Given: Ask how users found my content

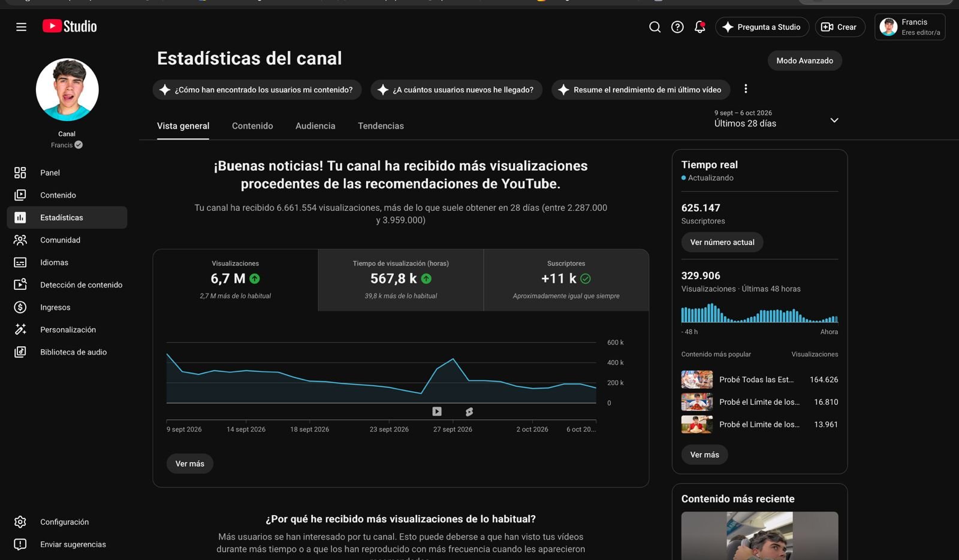Looking at the screenshot, I should click(257, 90).
